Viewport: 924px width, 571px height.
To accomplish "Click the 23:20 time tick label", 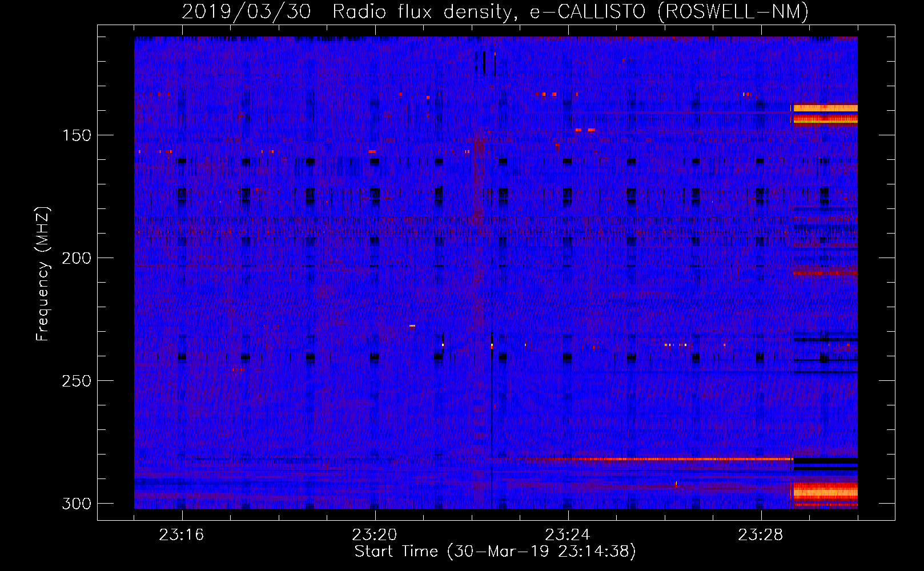I will (375, 535).
